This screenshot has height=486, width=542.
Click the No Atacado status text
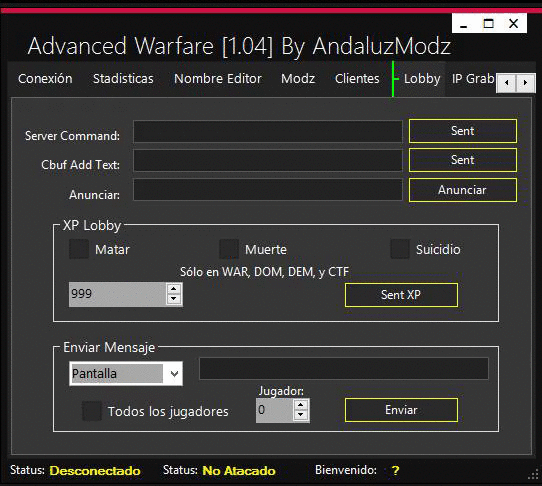tap(239, 471)
